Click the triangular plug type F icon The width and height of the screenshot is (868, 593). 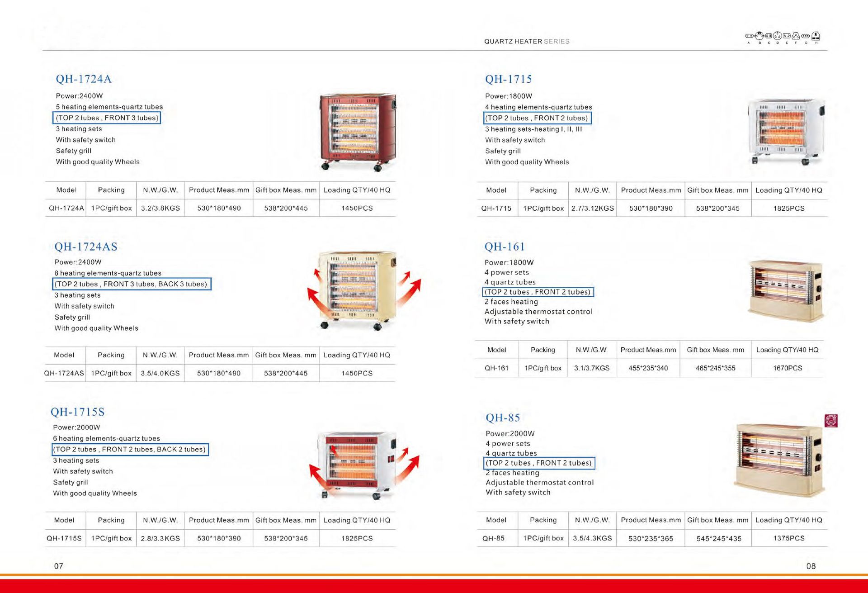(x=796, y=36)
